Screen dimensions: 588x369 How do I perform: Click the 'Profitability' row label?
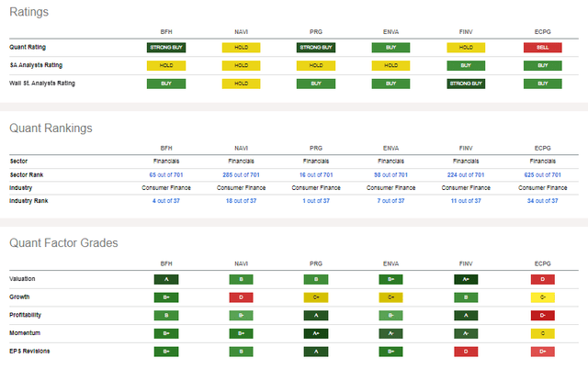point(25,315)
